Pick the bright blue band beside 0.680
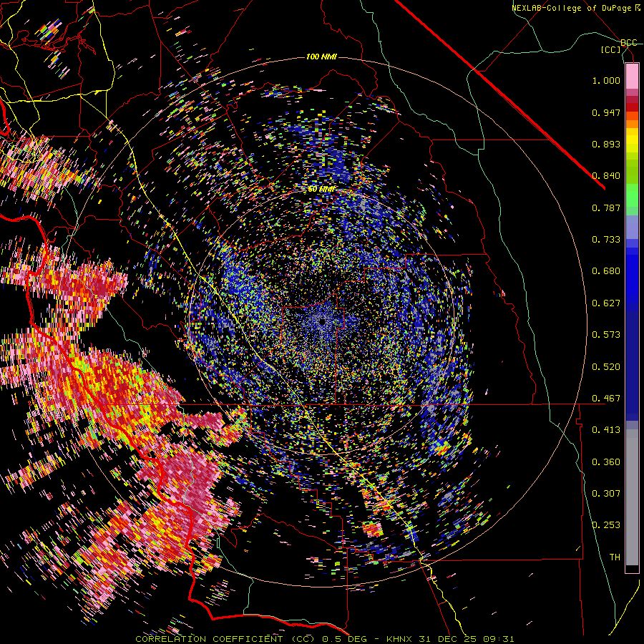This screenshot has height=644, width=644. pyautogui.click(x=632, y=275)
